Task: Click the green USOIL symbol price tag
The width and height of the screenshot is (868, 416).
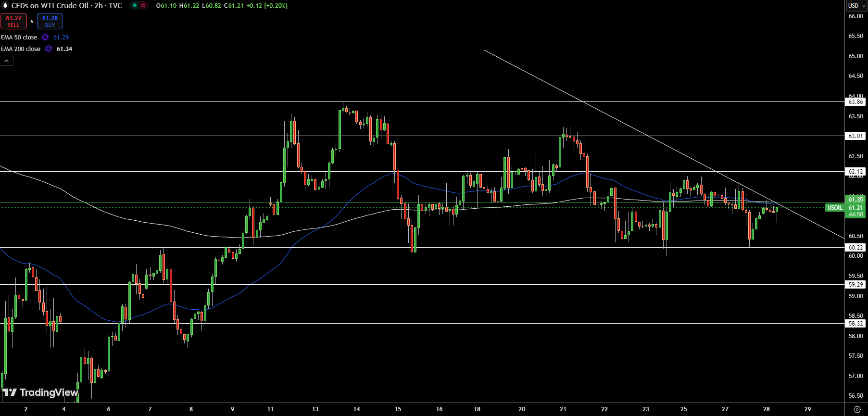Action: [835, 208]
